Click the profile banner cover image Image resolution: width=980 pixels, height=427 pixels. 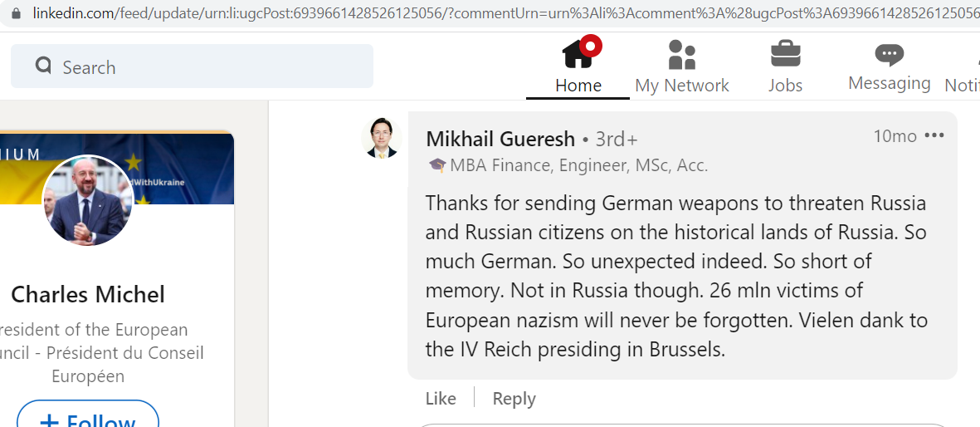pyautogui.click(x=117, y=168)
